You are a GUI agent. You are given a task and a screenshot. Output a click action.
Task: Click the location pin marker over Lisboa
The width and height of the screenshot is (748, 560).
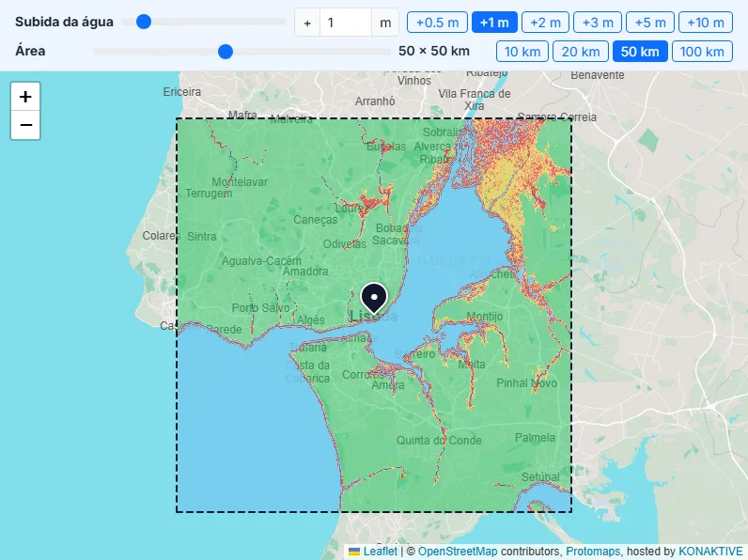374,298
